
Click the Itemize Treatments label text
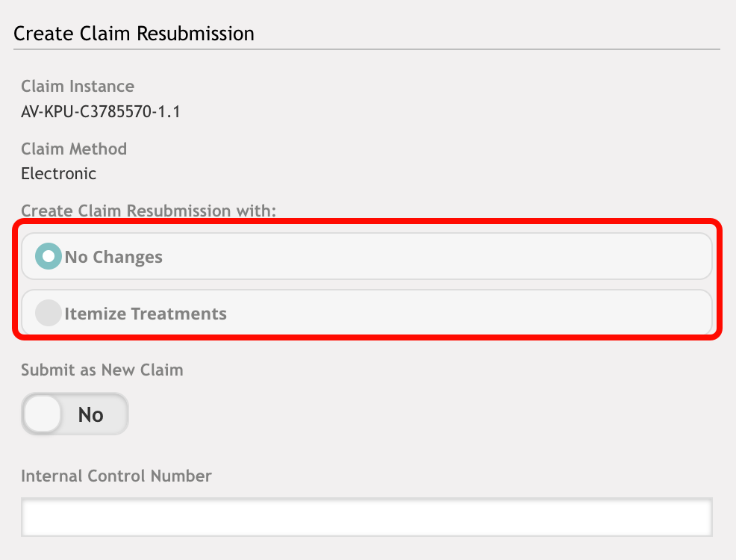(146, 313)
